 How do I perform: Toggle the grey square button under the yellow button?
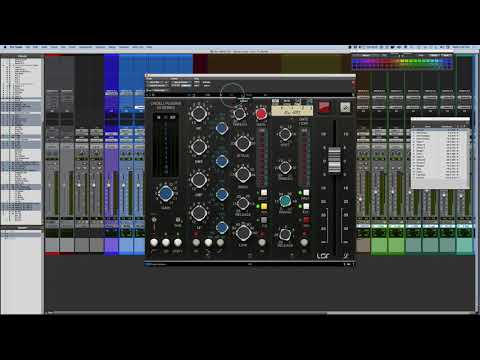264,220
